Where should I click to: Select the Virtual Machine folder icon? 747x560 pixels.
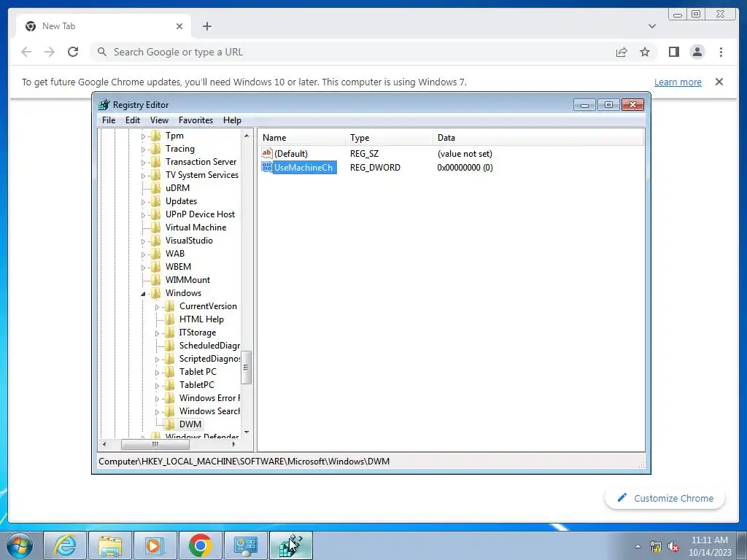[x=156, y=227]
